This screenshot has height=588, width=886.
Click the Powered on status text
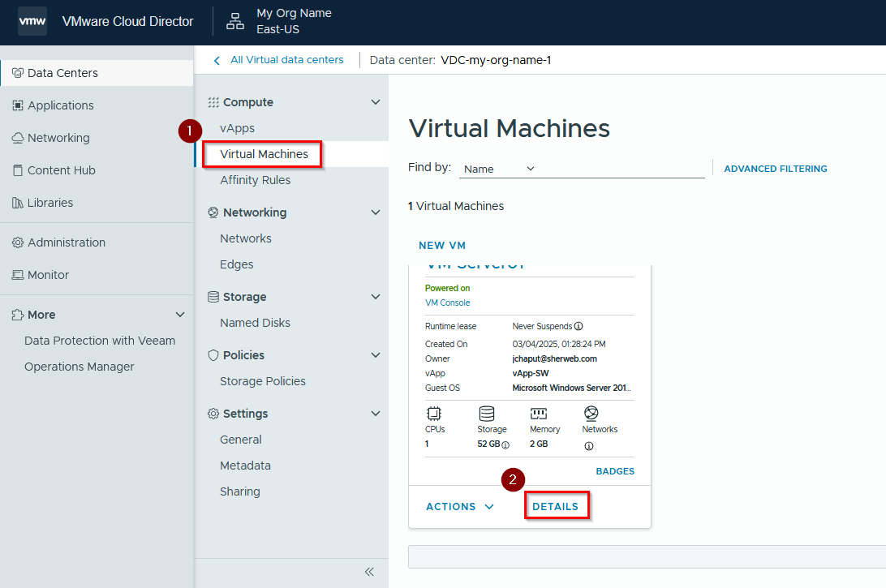click(448, 288)
